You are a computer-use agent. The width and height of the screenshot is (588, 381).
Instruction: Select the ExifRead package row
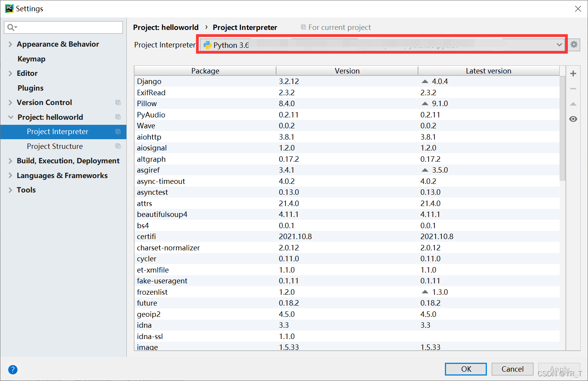coord(347,93)
